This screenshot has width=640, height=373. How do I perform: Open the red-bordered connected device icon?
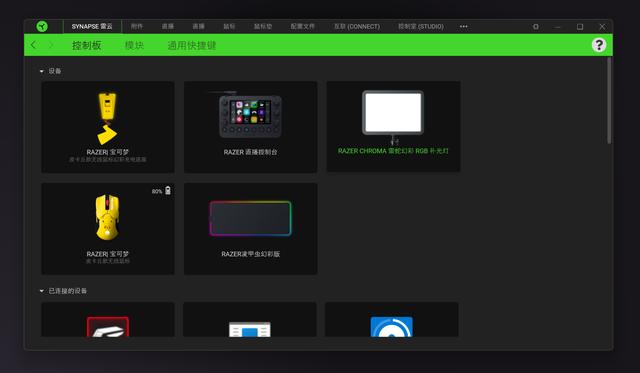(108, 327)
